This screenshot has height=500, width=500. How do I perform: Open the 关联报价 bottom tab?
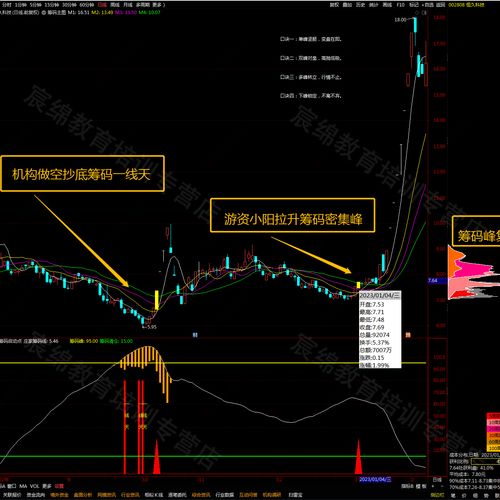point(12,495)
